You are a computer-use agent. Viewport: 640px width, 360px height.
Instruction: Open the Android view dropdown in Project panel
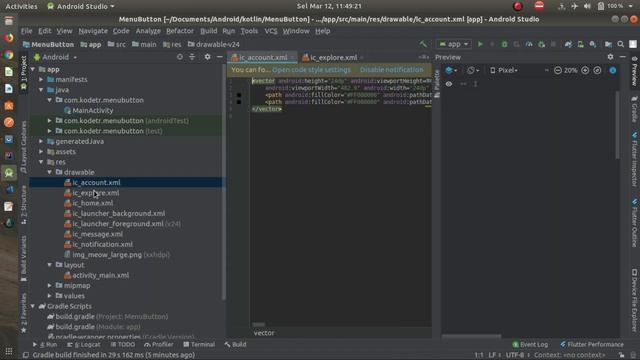(56, 57)
